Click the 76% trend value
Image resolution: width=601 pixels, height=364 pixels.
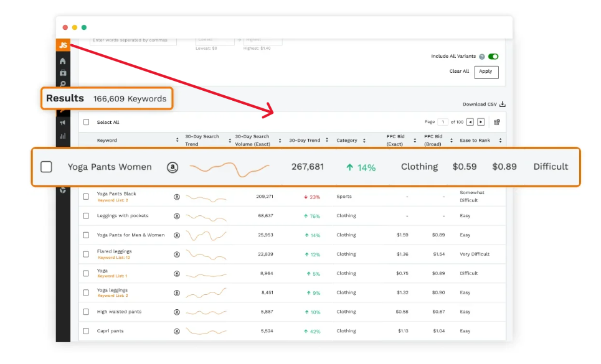tap(312, 217)
